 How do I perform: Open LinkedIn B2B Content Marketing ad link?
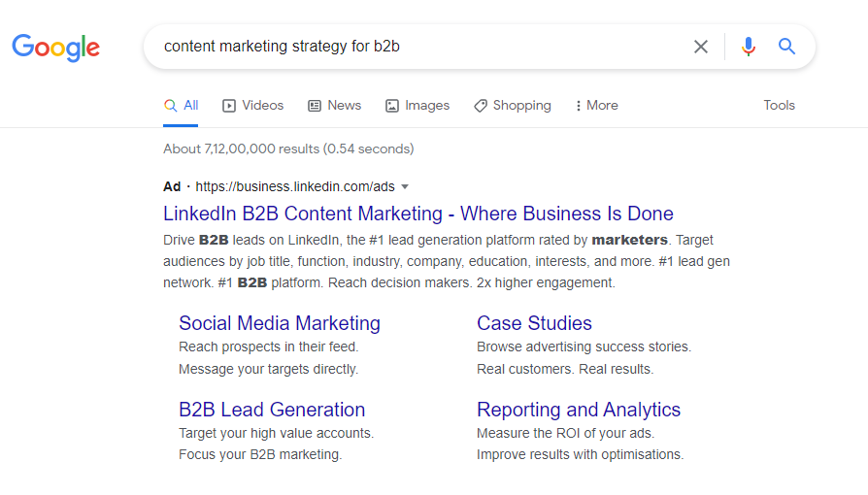pyautogui.click(x=417, y=214)
